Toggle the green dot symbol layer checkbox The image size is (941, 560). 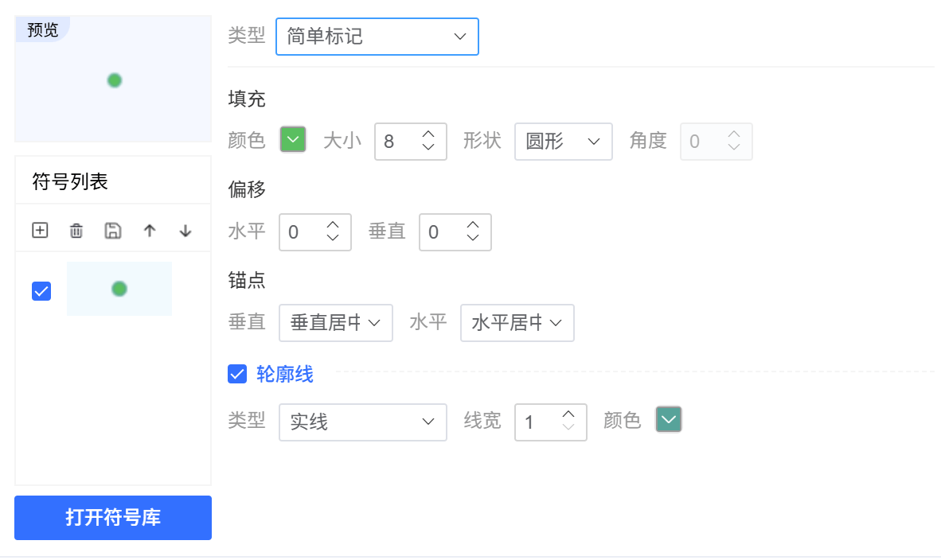(x=41, y=291)
